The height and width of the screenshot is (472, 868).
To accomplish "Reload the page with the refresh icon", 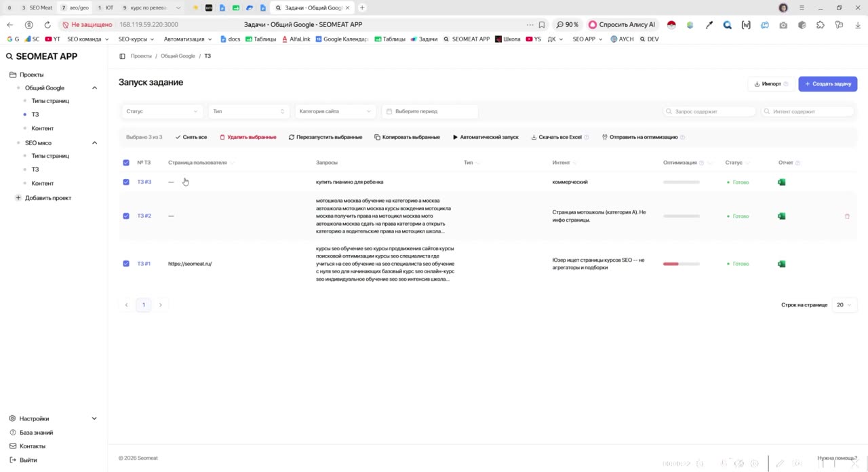I will (47, 24).
